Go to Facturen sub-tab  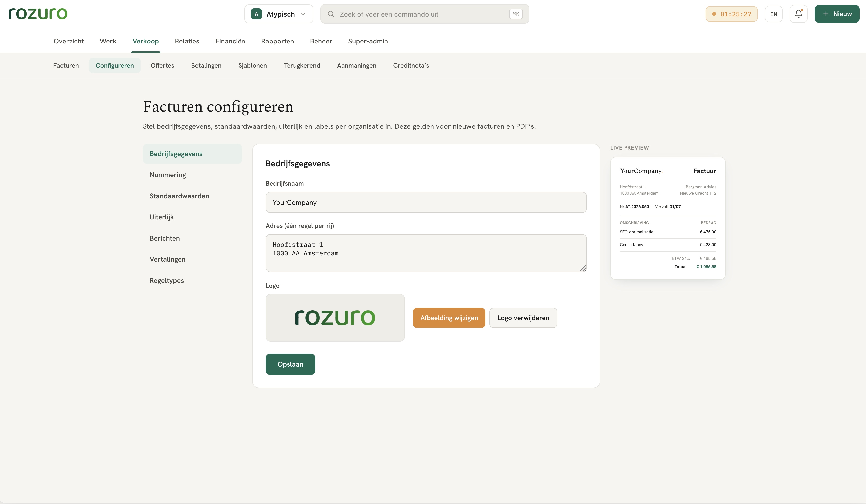[x=66, y=65]
